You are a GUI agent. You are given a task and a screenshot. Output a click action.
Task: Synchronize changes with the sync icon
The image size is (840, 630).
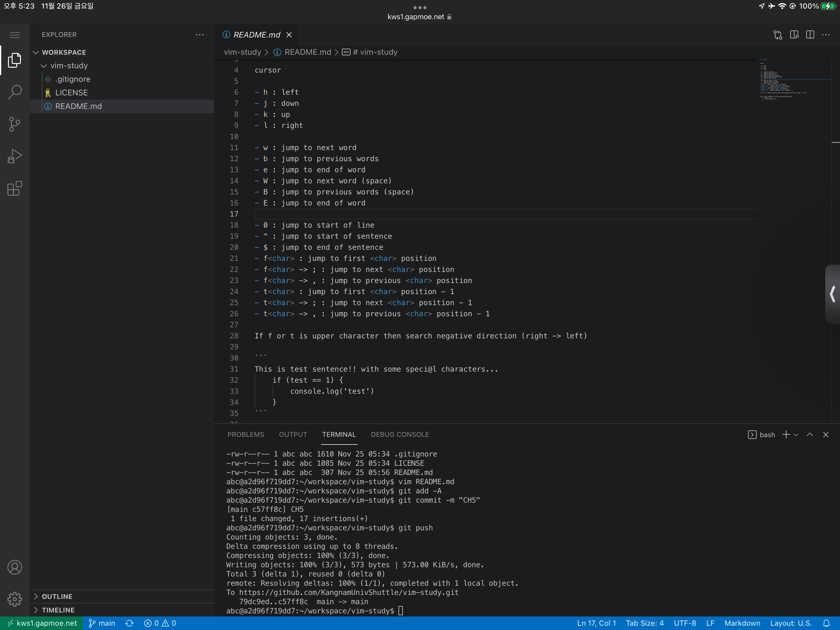pos(129,623)
